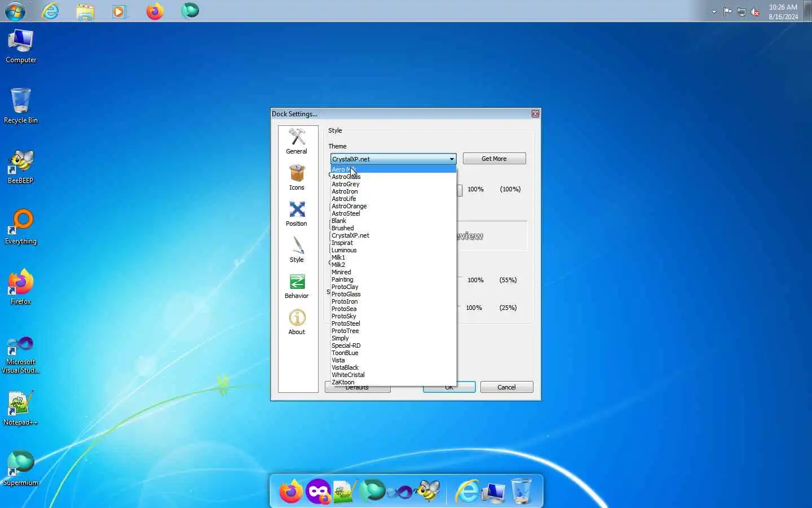Open Windows Explorer from taskbar

tap(85, 11)
